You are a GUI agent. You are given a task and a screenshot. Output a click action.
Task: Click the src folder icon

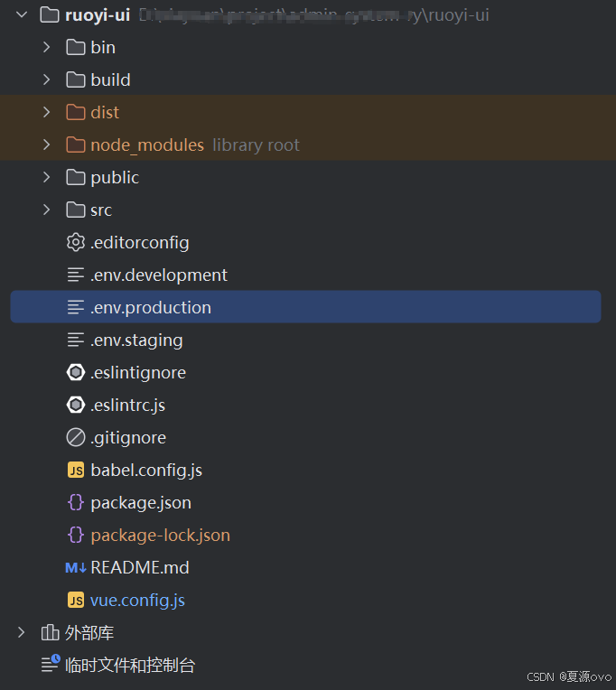coord(76,210)
